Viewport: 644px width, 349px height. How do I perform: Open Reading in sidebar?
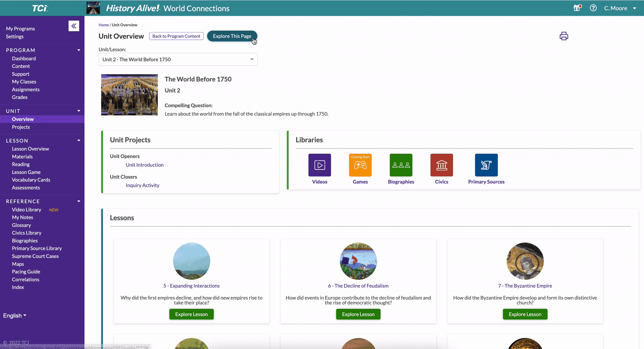(21, 164)
